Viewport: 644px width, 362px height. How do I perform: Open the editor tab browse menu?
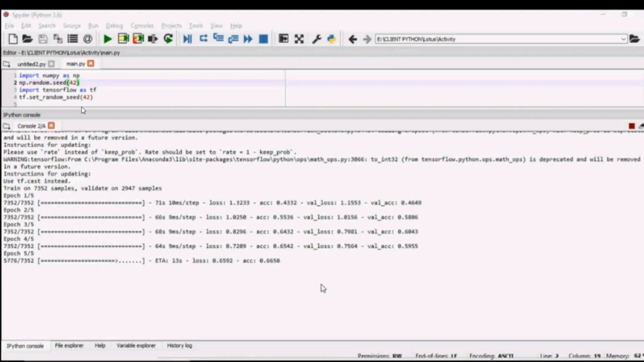point(6,64)
